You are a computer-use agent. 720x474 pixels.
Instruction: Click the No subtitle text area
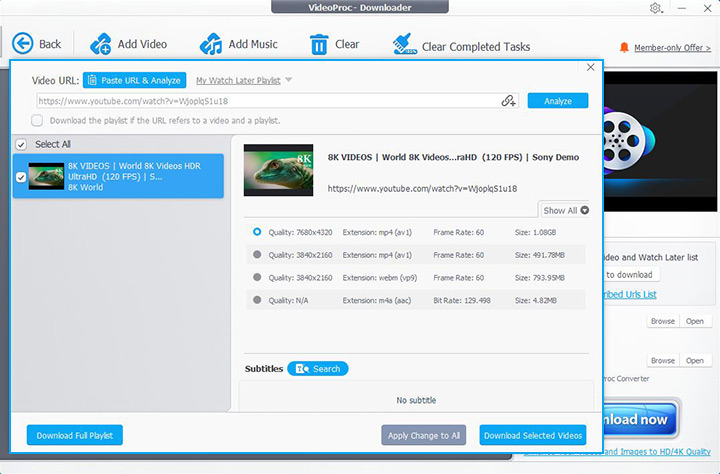pyautogui.click(x=416, y=400)
